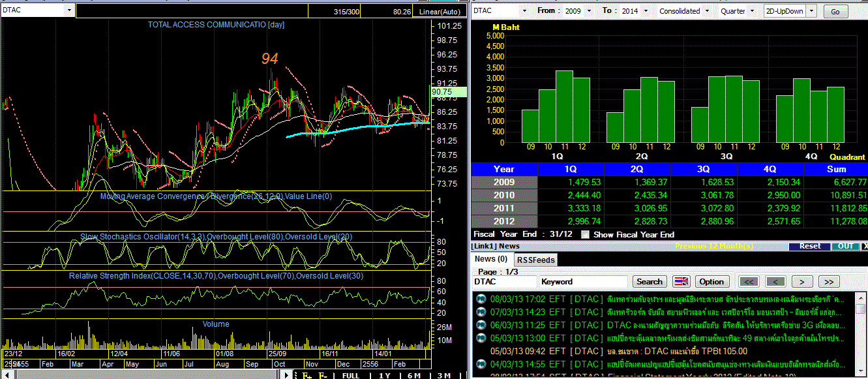
Task: Open the Consolidated statement type dropdown
Action: coord(706,11)
